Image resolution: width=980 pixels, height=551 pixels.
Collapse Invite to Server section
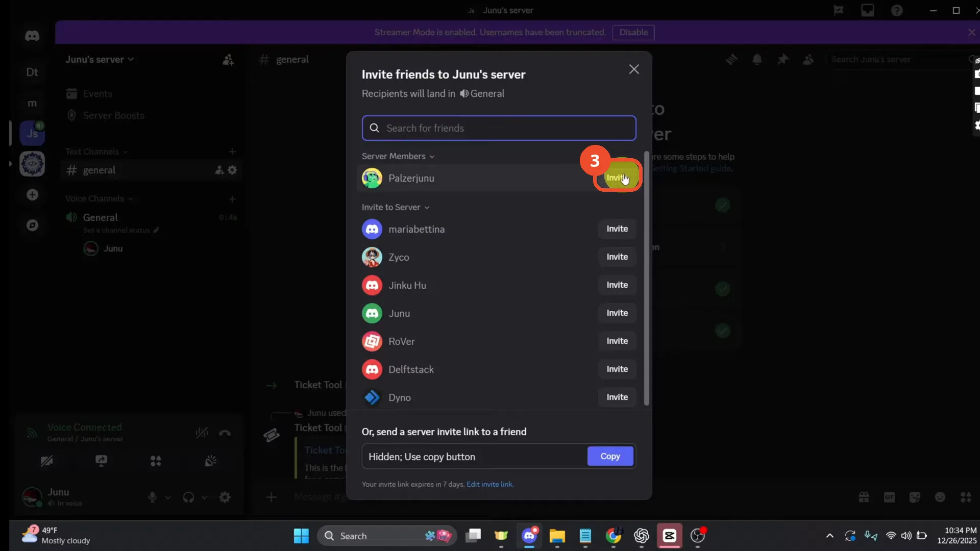pyautogui.click(x=396, y=207)
